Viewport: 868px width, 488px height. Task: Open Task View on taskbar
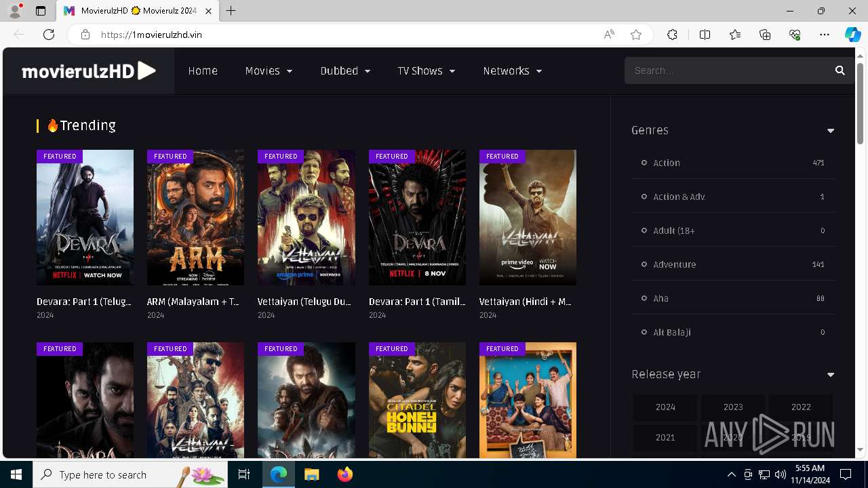point(244,474)
